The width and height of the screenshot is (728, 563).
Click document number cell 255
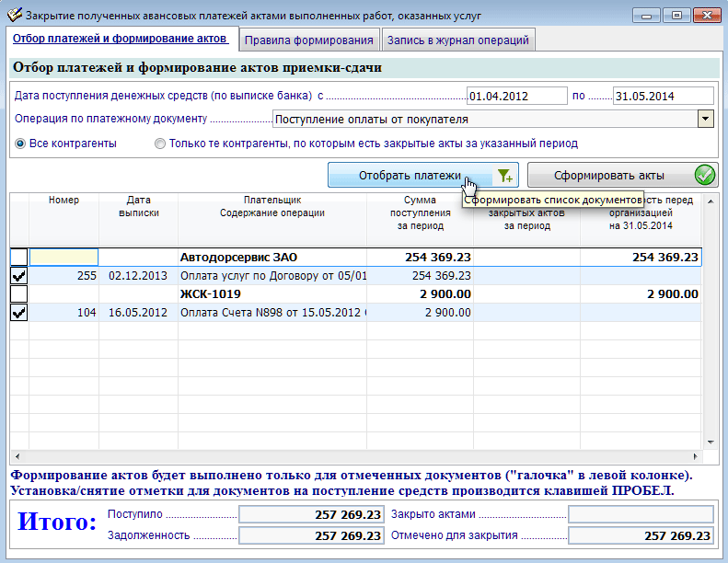(64, 276)
